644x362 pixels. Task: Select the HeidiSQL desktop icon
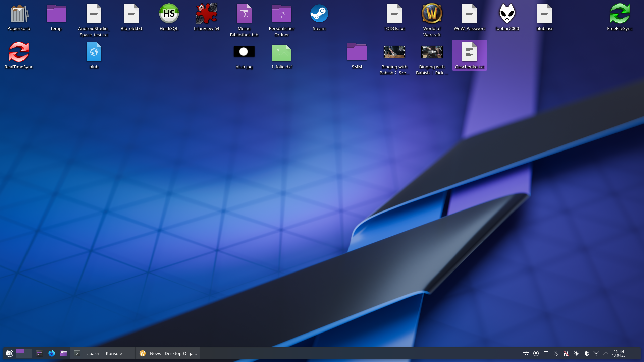click(x=169, y=14)
